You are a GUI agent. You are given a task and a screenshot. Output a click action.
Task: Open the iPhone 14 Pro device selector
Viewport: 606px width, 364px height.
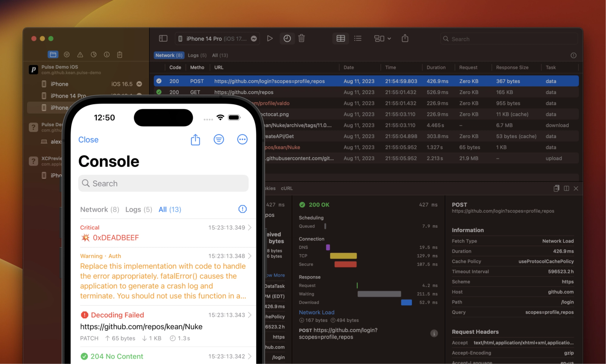(217, 39)
